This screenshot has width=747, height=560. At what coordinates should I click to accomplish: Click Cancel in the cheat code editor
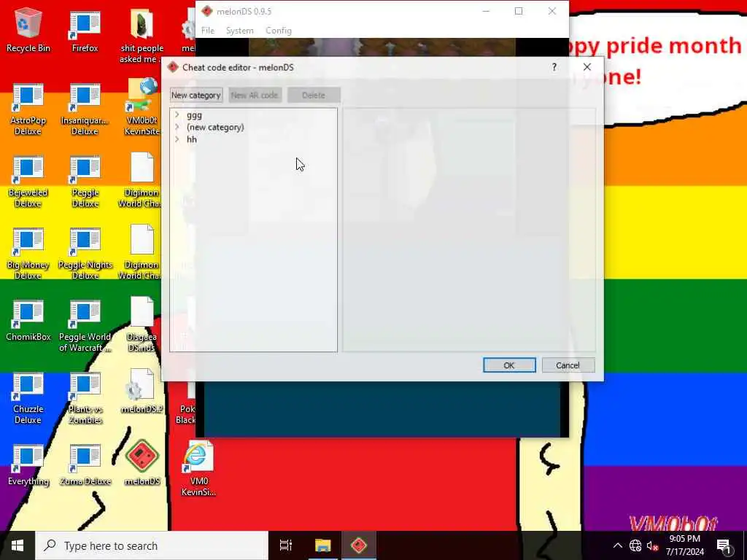coord(568,365)
